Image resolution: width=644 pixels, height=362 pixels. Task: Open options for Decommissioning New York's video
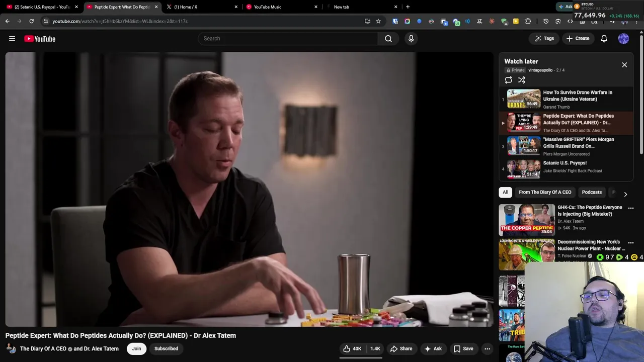(x=631, y=243)
